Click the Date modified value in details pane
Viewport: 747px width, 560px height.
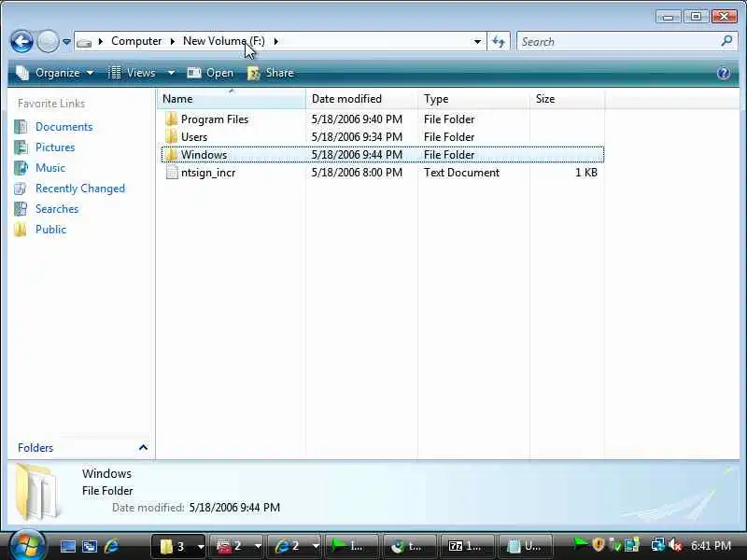point(234,508)
